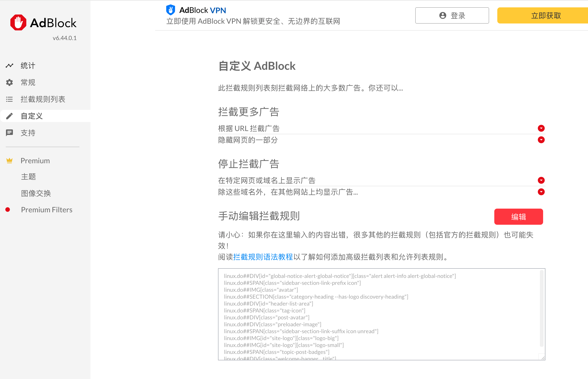Select the 自定义 sidebar item
Viewport: 588px width, 379px height.
pyautogui.click(x=46, y=116)
